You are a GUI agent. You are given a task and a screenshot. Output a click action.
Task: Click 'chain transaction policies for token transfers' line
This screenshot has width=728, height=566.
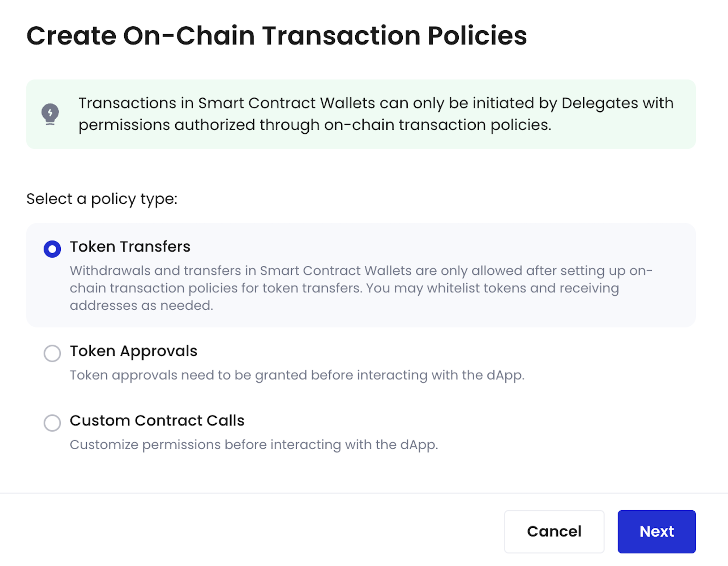(216, 288)
